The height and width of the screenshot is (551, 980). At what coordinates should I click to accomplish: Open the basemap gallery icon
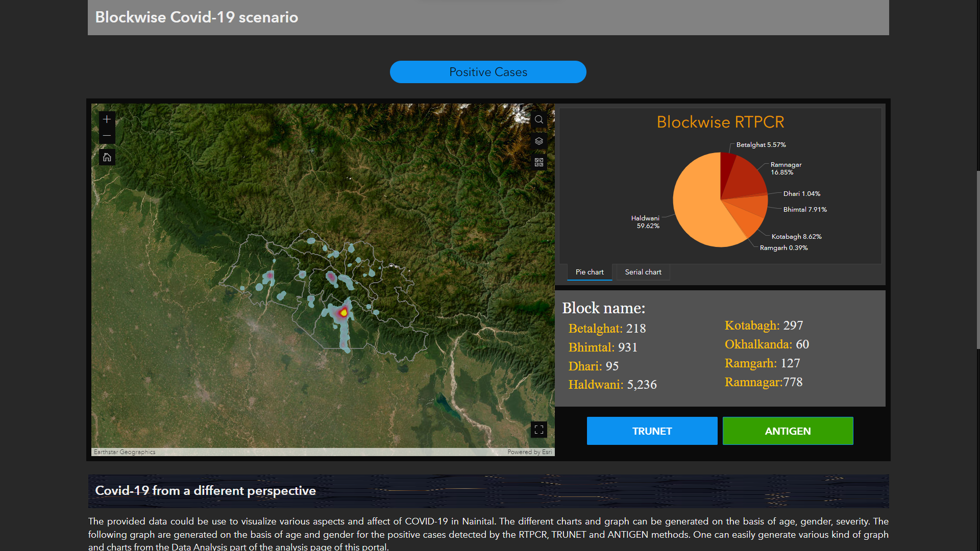point(539,162)
